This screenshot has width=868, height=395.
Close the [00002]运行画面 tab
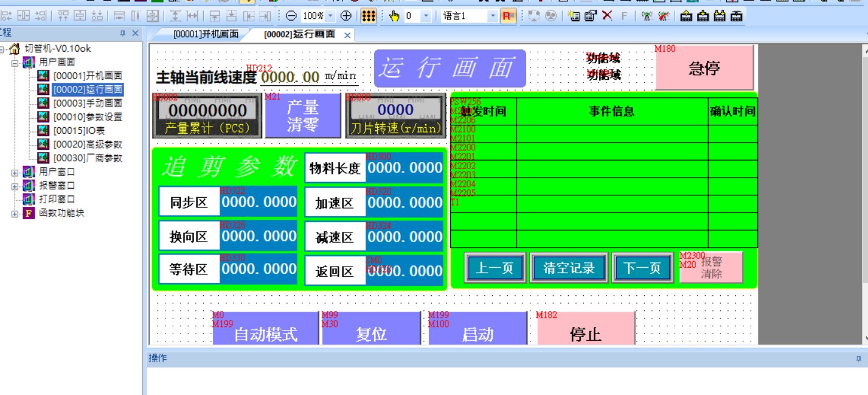(347, 35)
